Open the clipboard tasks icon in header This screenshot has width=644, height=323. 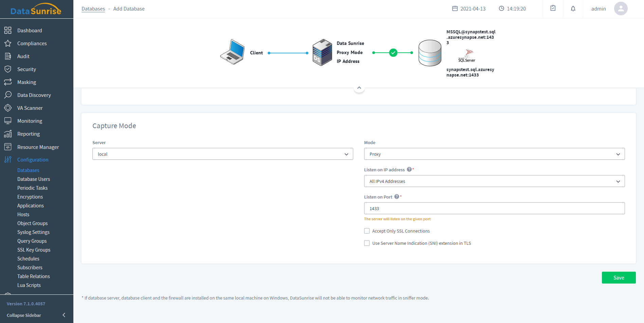[x=553, y=8]
